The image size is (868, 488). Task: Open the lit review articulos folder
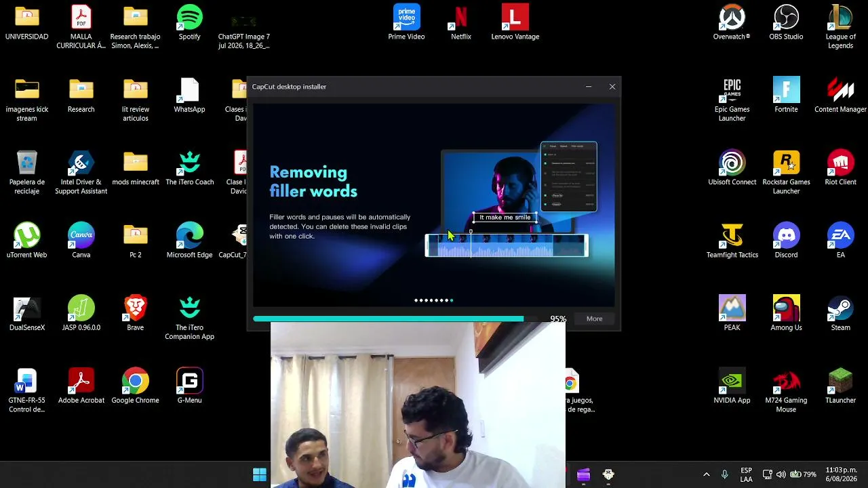click(x=136, y=100)
